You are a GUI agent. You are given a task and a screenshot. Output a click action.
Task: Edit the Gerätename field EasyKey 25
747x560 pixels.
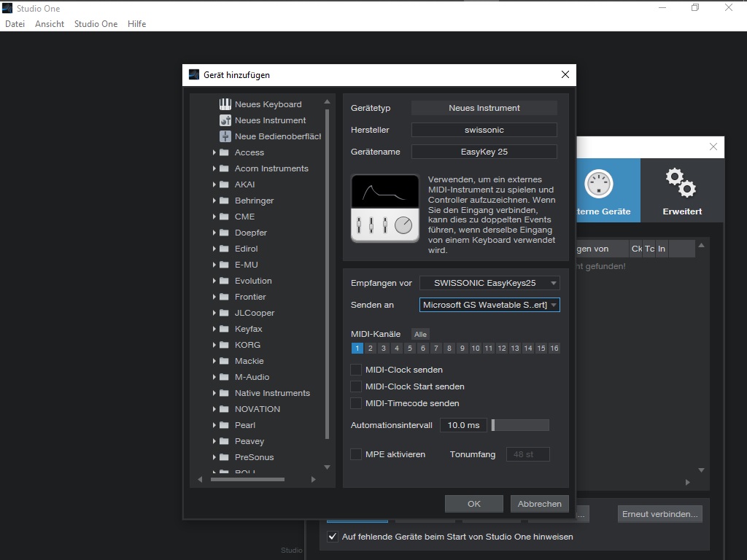pyautogui.click(x=484, y=152)
